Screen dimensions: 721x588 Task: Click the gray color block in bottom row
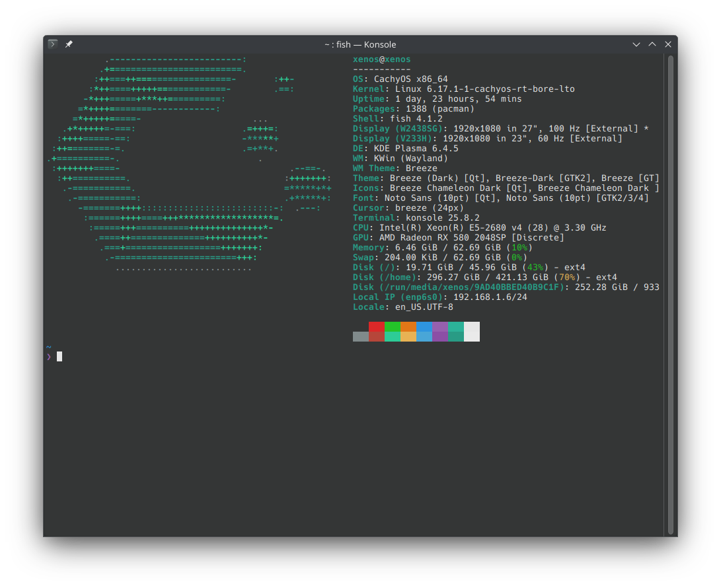tap(360, 336)
